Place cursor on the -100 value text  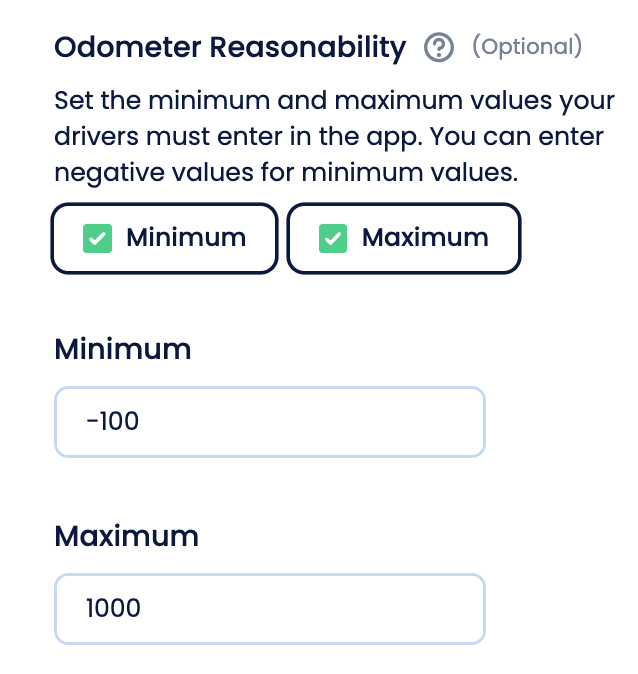pos(113,421)
